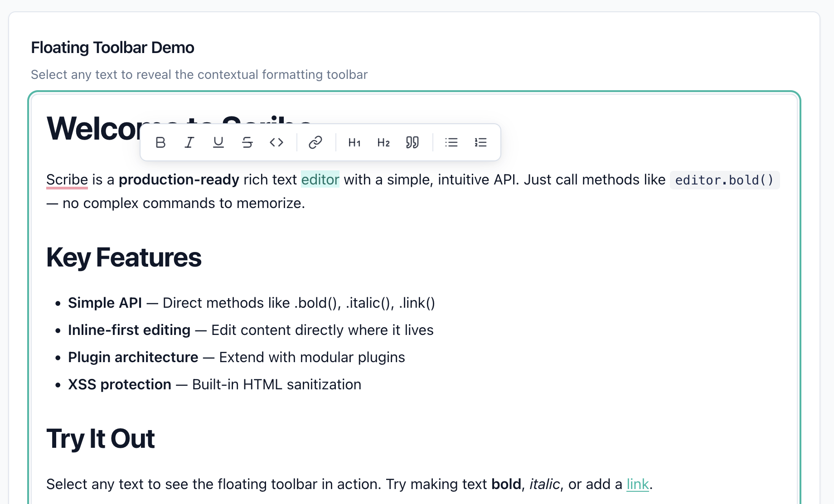Open the "link" hyperlink in text
834x504 pixels.
637,484
